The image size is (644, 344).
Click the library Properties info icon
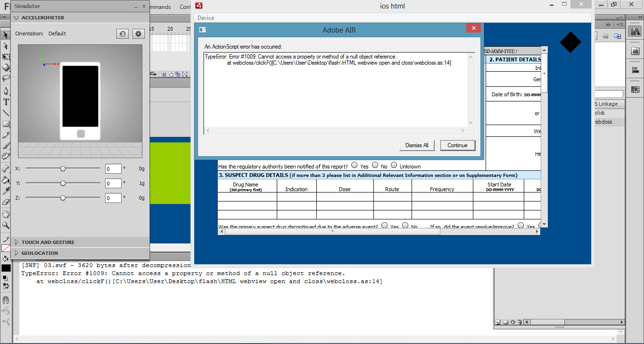pyautogui.click(x=512, y=322)
